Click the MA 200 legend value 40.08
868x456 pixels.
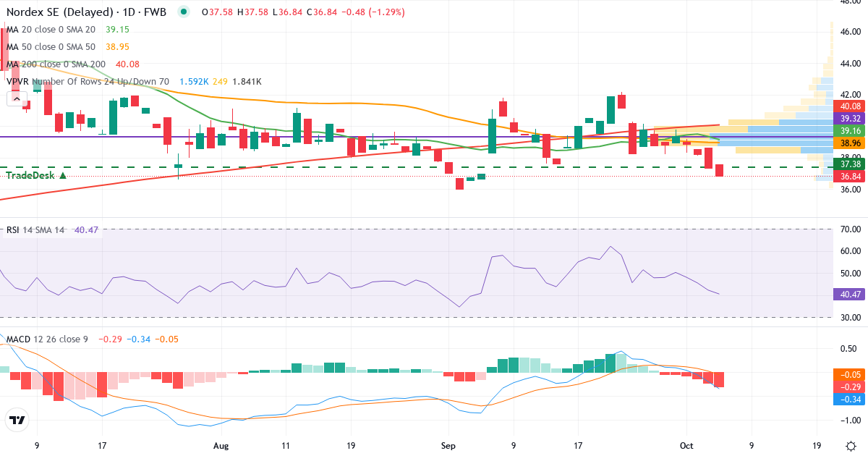[127, 64]
